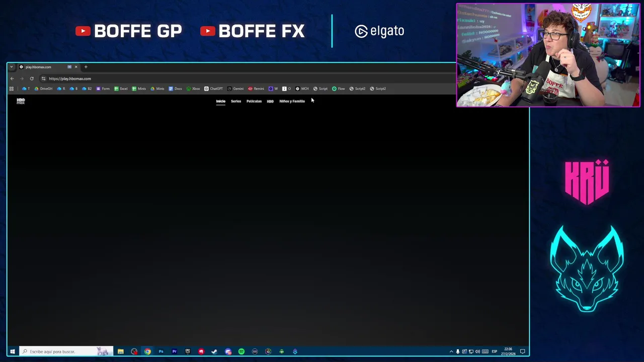
Task: Open the HBO Max logo home link
Action: tap(21, 101)
